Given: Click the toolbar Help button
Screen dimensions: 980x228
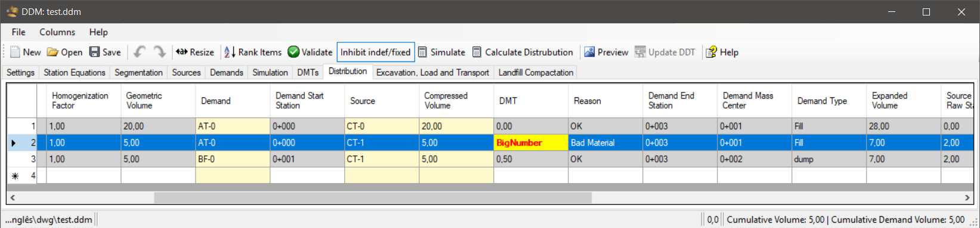Looking at the screenshot, I should tap(722, 53).
